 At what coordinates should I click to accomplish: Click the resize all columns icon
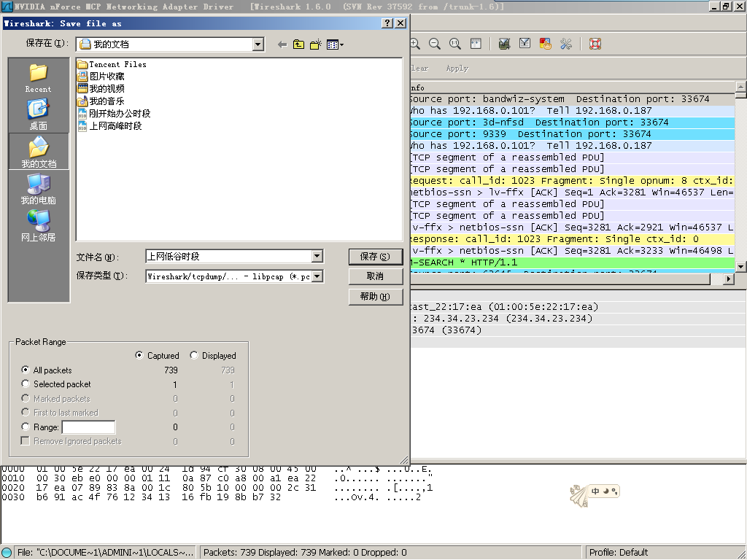pyautogui.click(x=476, y=44)
